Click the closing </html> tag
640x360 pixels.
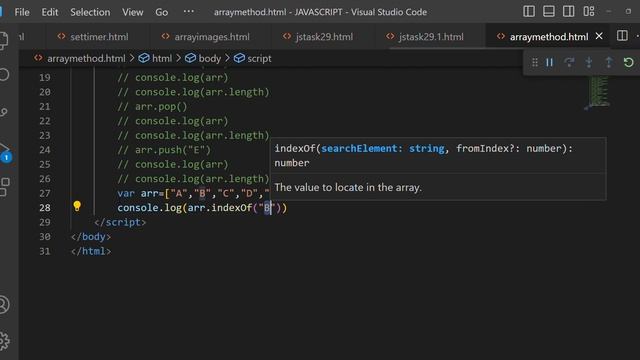point(91,251)
